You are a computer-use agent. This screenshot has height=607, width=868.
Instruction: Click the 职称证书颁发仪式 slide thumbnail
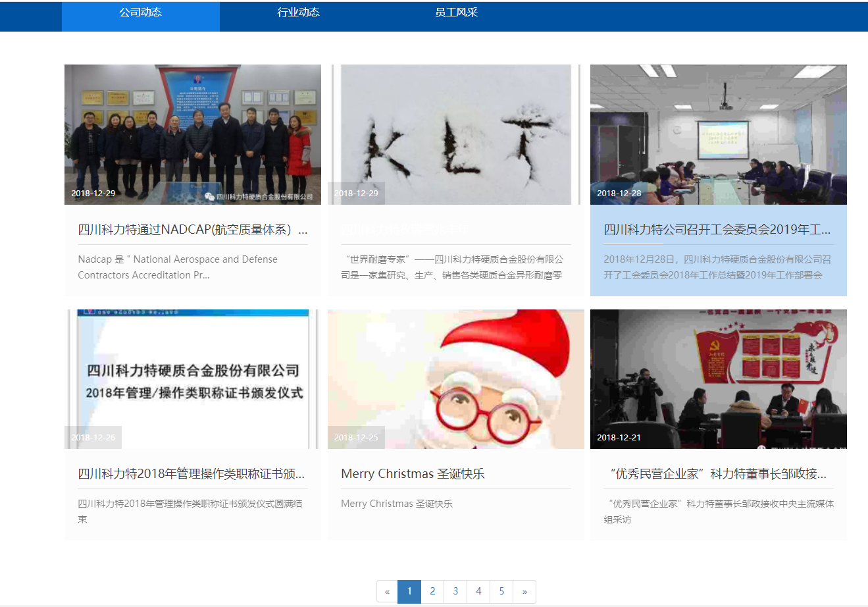(x=192, y=379)
